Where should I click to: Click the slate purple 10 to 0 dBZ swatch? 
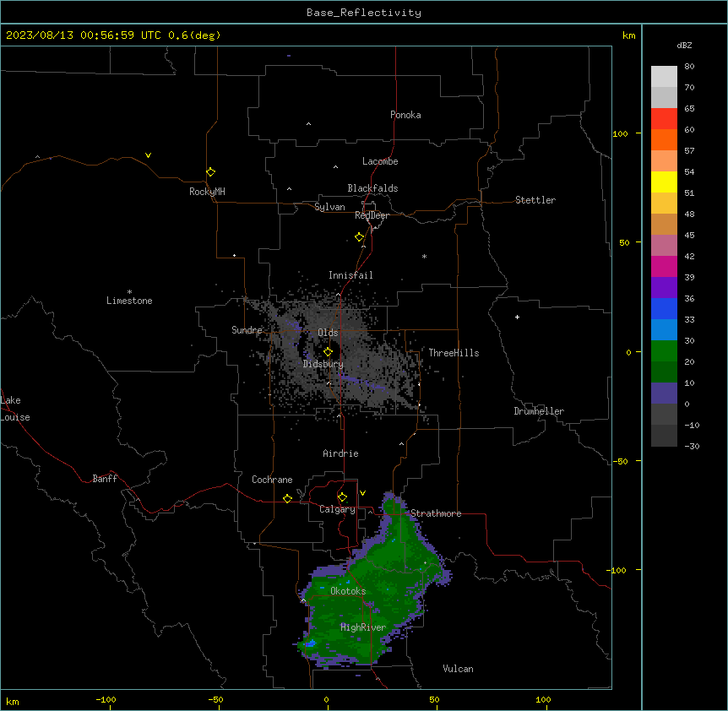[x=664, y=393]
